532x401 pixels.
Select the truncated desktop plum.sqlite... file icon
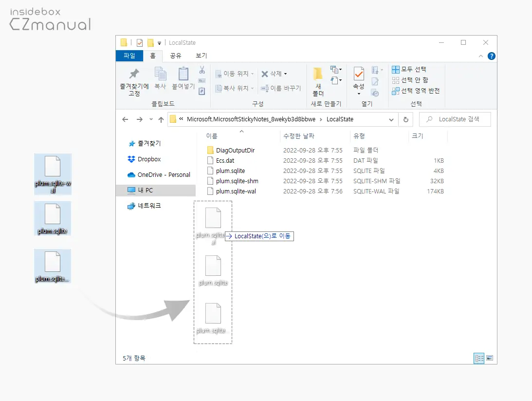(x=53, y=266)
